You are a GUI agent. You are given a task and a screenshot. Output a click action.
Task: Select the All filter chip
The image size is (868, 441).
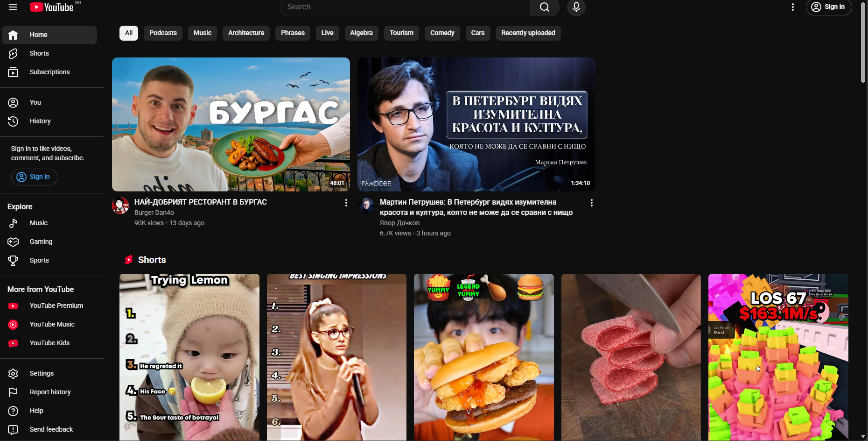pyautogui.click(x=129, y=33)
